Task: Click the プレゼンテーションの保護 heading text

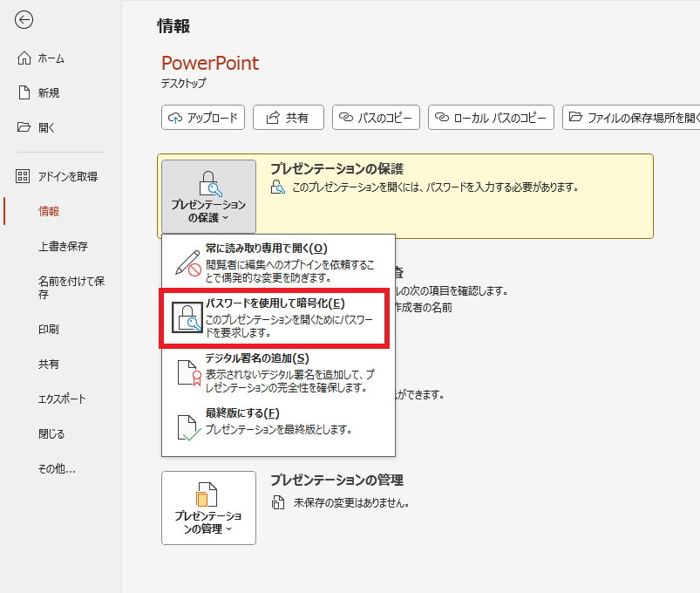Action: coord(337,169)
